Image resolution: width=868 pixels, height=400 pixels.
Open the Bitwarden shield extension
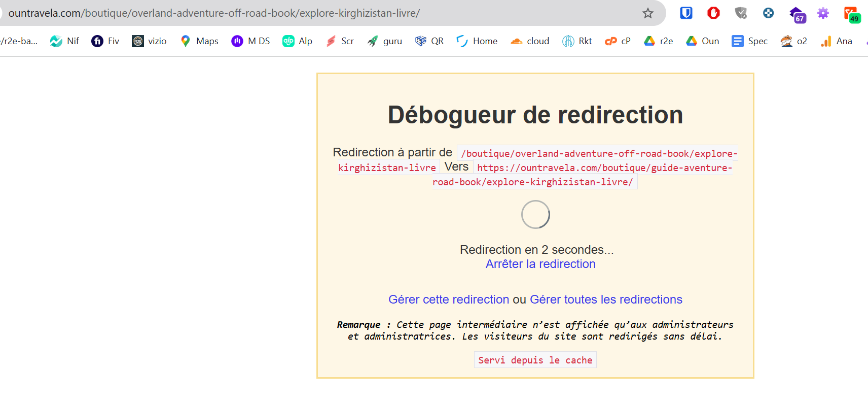click(x=686, y=13)
